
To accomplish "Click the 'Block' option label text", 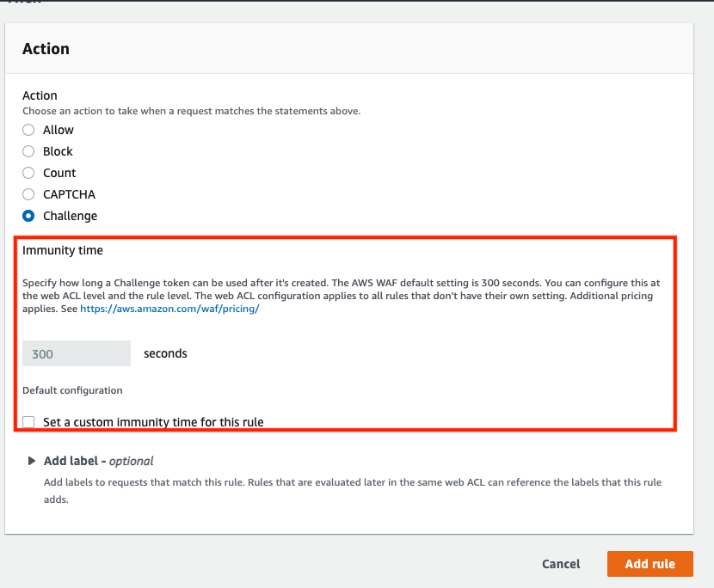I will tap(58, 151).
